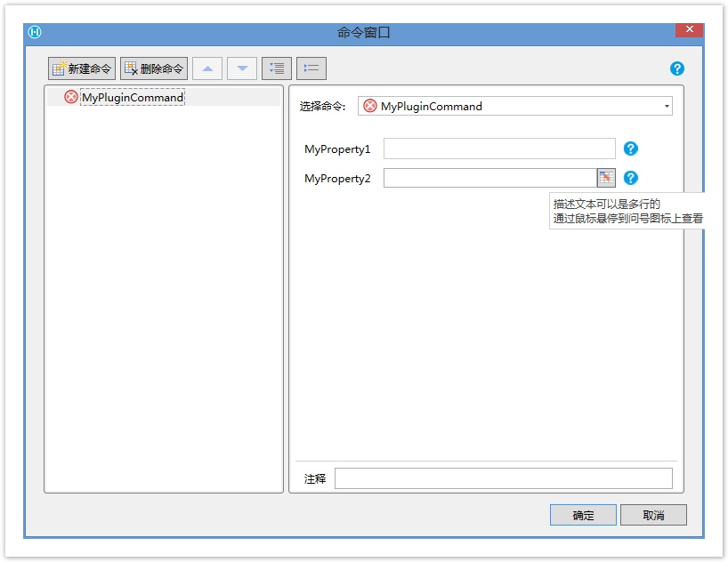Screen dimensions: 728x562
Task: Focus the MyProperty1 text field
Action: (499, 149)
